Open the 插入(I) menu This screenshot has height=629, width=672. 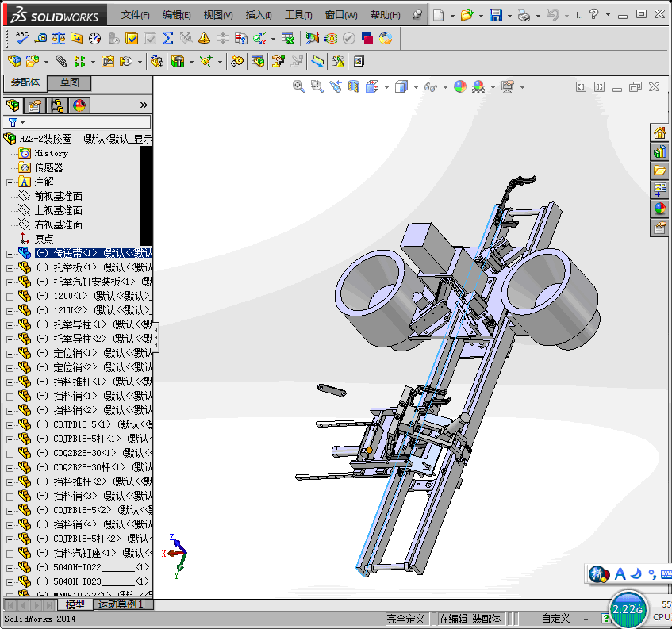(x=259, y=15)
